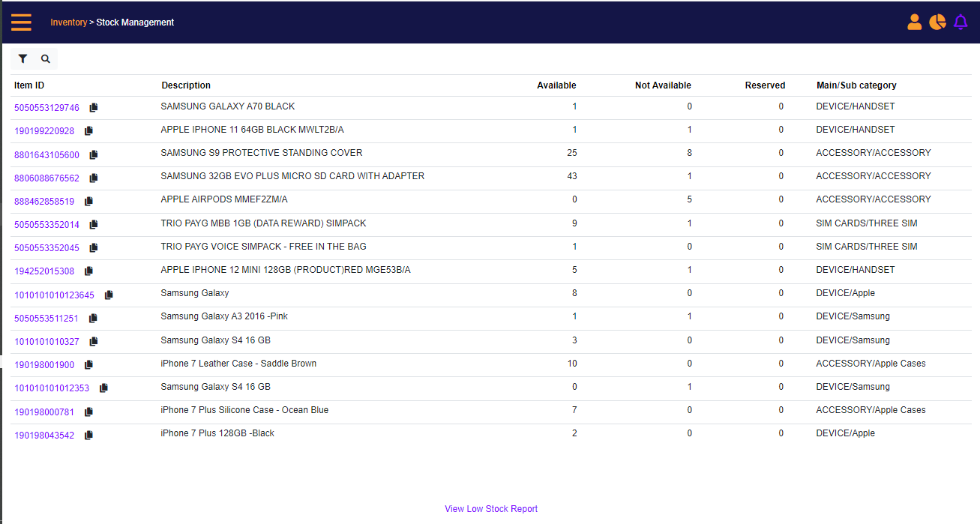Copy item ID 8806088676562

pos(94,178)
